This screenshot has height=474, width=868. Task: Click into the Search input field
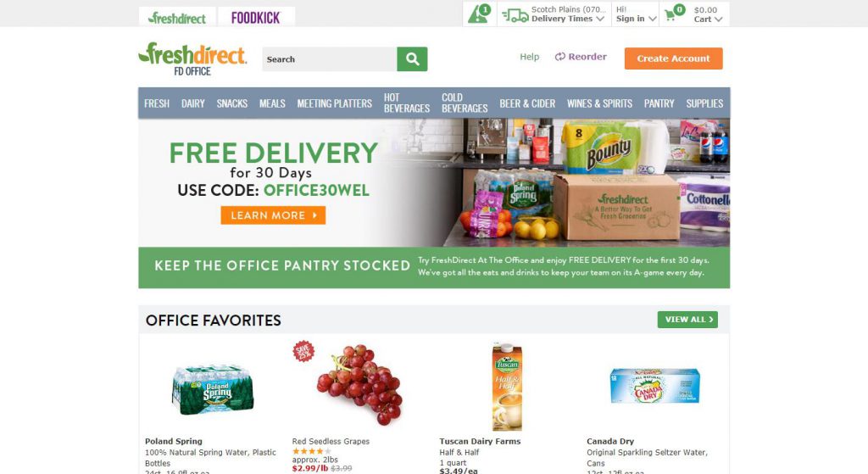point(330,59)
